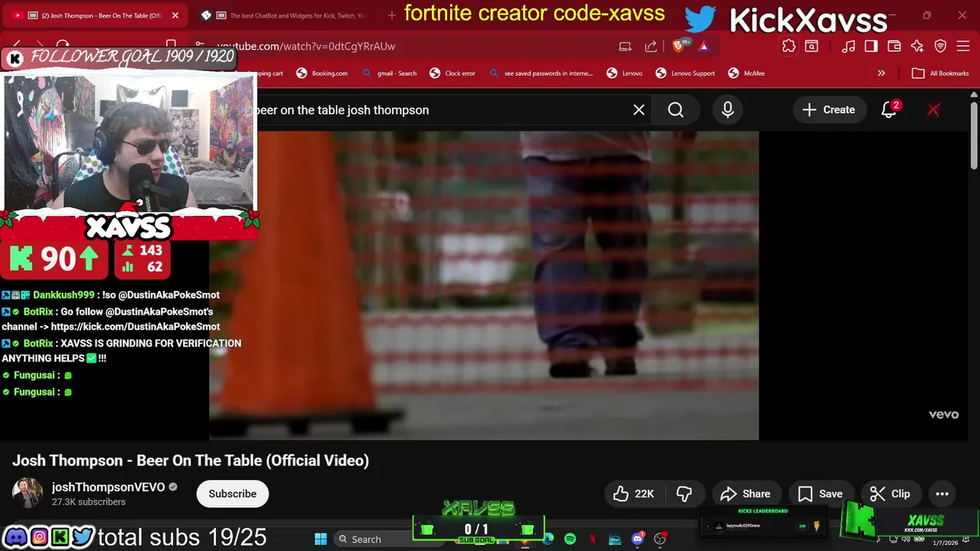The image size is (980, 551).
Task: Open joshThompsonVEVO channel name link
Action: pos(108,487)
